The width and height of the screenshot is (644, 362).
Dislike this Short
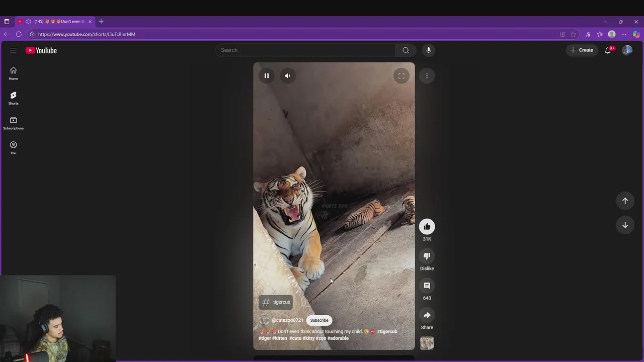coord(427,256)
